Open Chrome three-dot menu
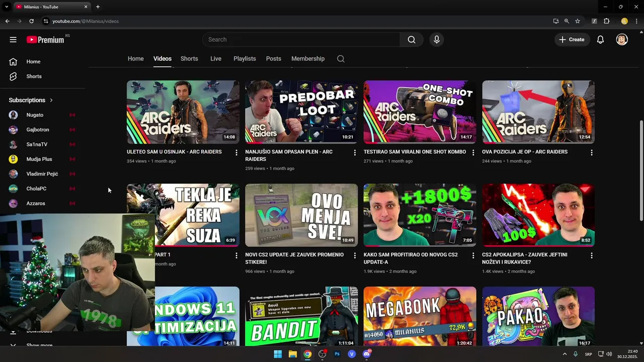This screenshot has height=362, width=644. click(636, 21)
